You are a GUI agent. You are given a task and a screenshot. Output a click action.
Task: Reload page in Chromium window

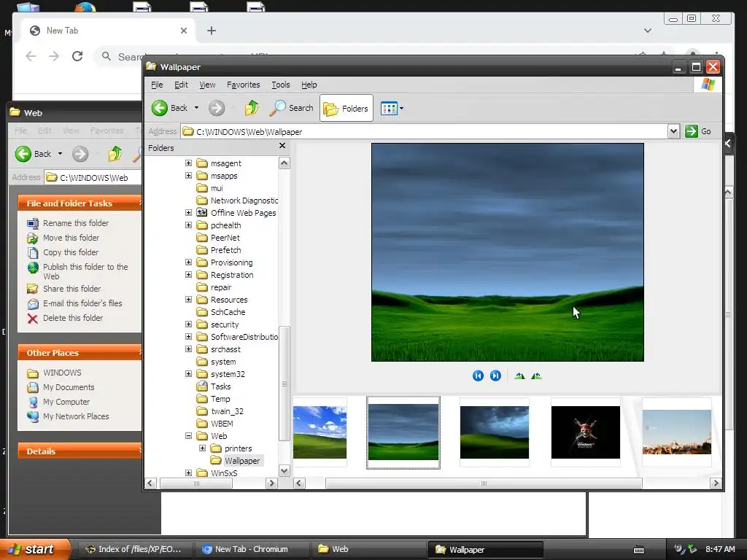pos(77,56)
